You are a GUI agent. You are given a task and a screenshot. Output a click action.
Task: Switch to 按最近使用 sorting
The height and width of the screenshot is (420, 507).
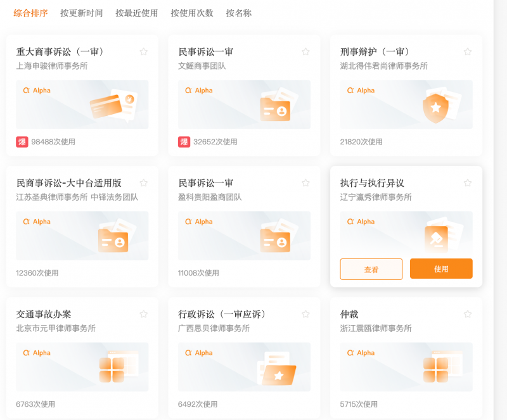[136, 13]
